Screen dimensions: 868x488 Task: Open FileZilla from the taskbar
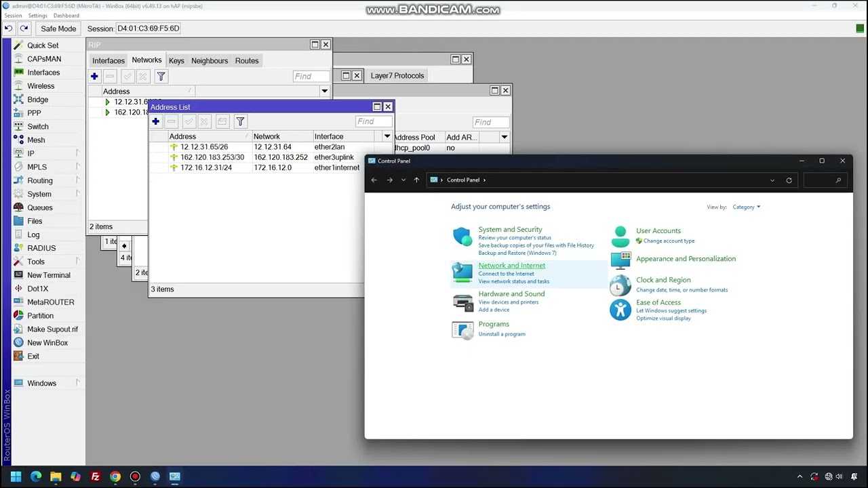[96, 476]
